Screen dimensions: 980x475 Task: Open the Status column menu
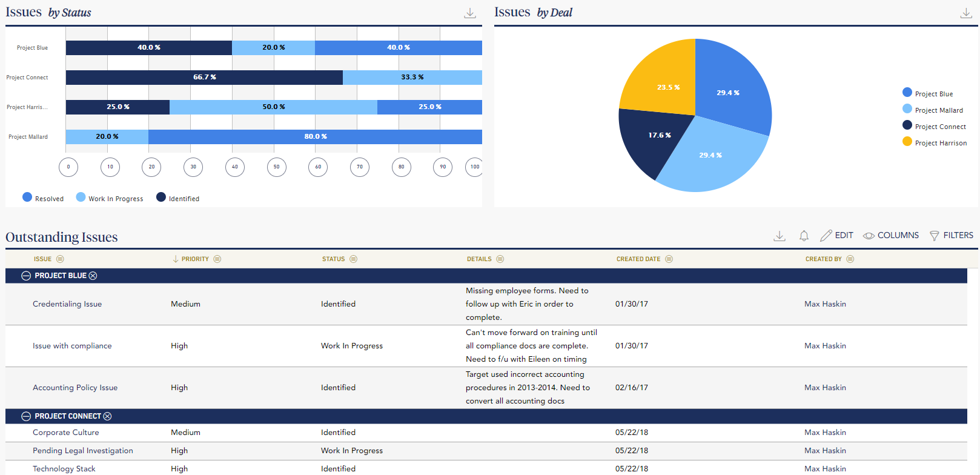tap(353, 259)
